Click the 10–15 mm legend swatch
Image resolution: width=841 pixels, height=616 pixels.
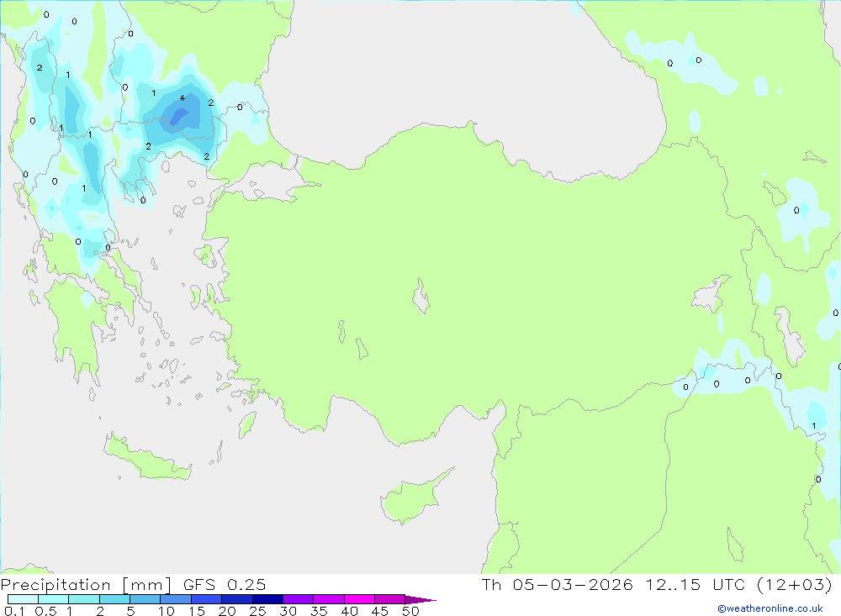pos(176,599)
